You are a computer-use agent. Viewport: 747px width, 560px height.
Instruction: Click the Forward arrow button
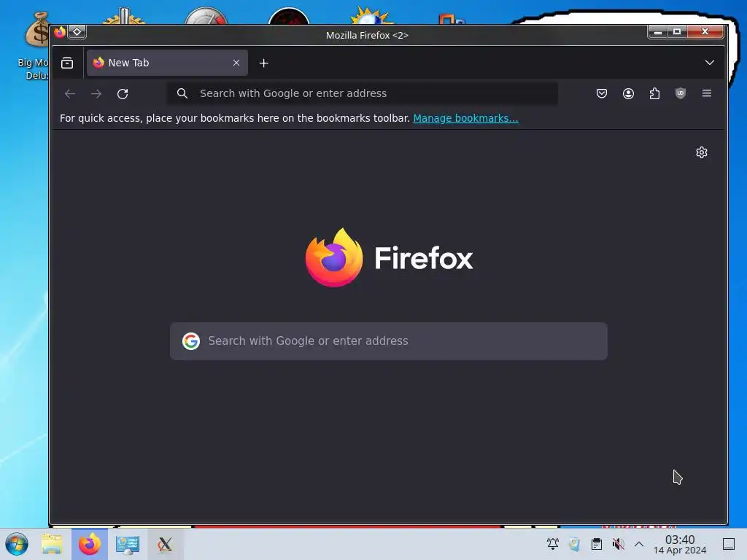tap(96, 94)
